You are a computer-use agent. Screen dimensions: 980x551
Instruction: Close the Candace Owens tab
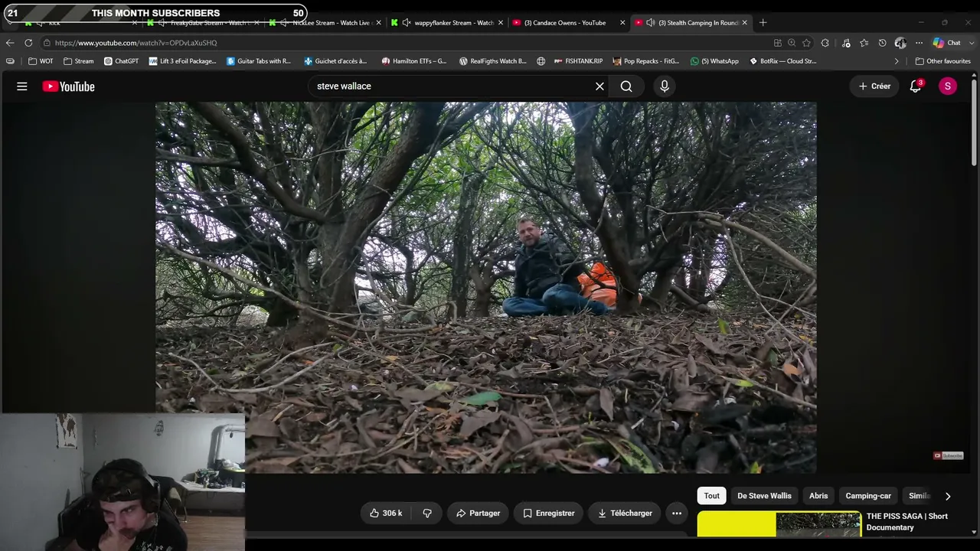[x=622, y=23]
